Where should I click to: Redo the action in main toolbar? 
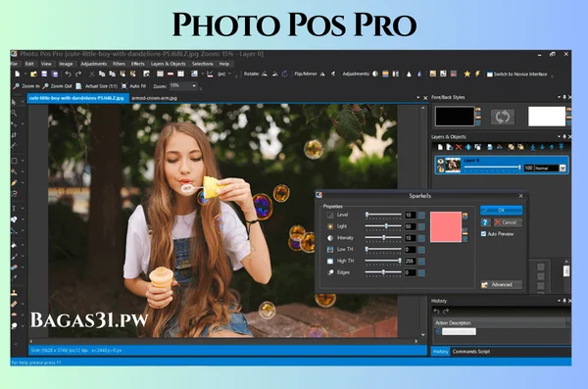pos(78,73)
